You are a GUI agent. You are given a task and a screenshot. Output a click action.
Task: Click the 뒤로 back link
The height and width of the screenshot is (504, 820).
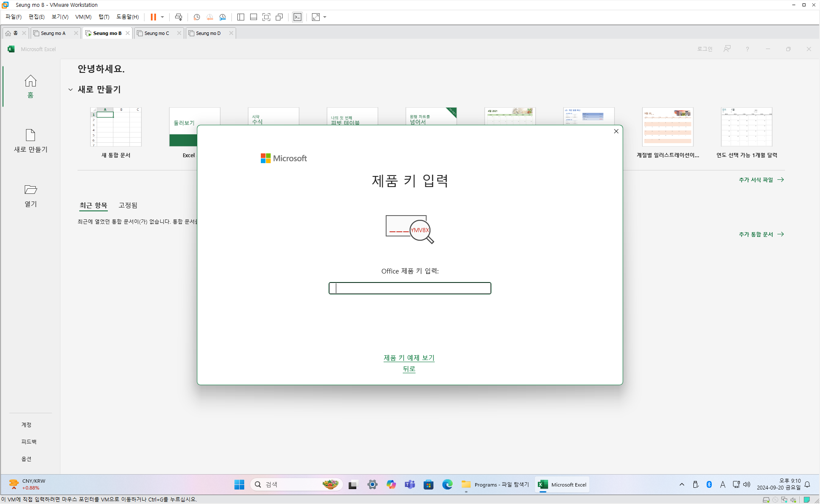tap(409, 369)
